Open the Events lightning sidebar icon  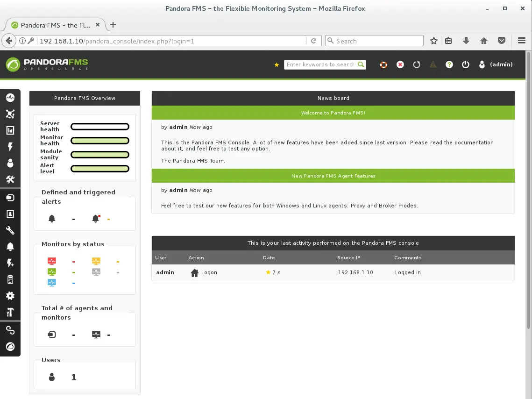coord(10,147)
